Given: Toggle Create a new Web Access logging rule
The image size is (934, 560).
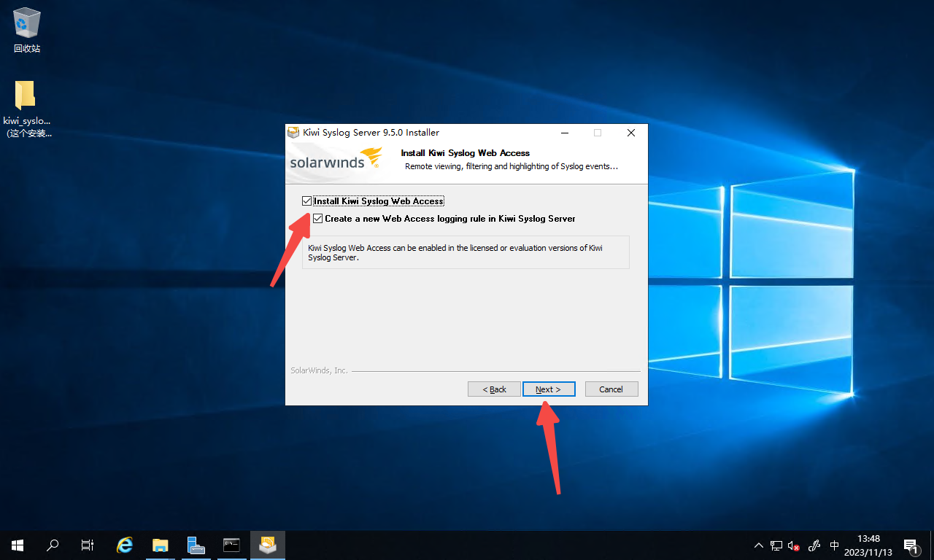Looking at the screenshot, I should (x=318, y=218).
